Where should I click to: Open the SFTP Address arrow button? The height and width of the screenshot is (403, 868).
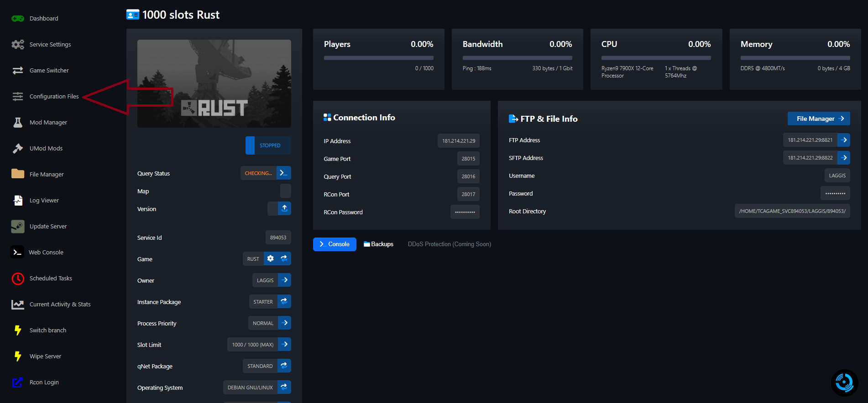point(844,158)
